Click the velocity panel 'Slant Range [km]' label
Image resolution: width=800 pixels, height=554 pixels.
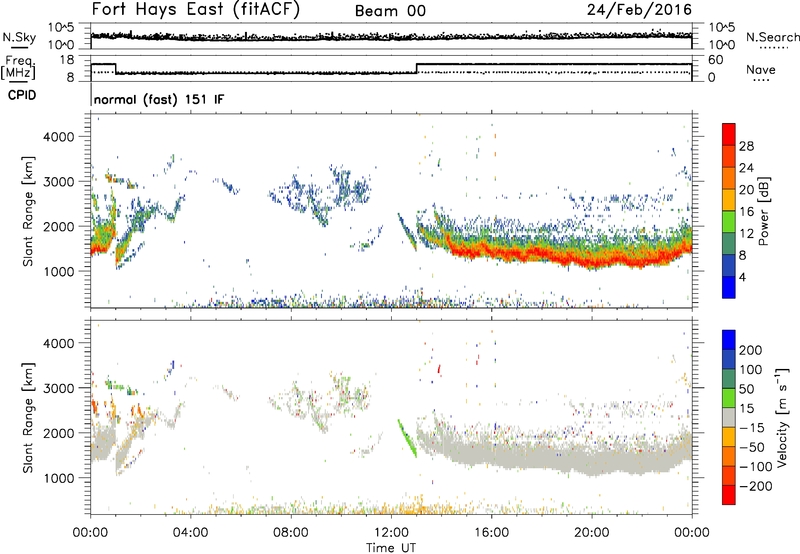tap(29, 418)
